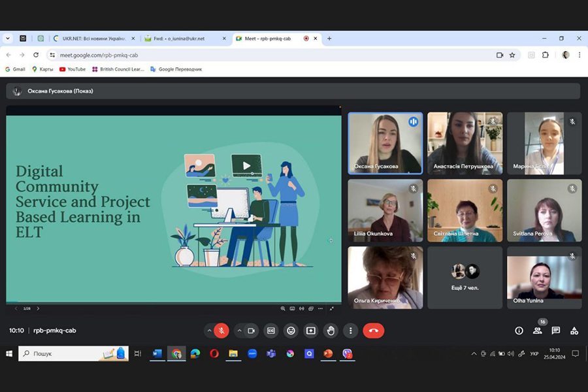Open the Google Переводчик bookmark
Viewport: 588px width, 392px height.
pos(176,69)
